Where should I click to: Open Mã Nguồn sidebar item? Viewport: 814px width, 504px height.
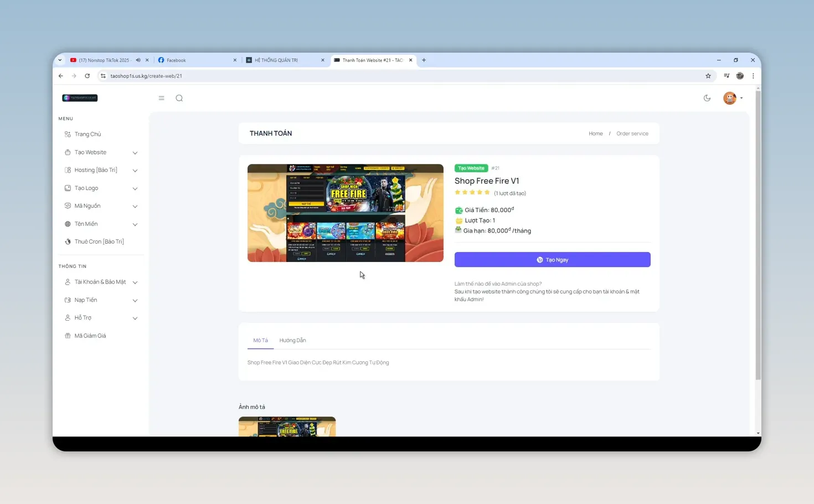[x=87, y=206]
